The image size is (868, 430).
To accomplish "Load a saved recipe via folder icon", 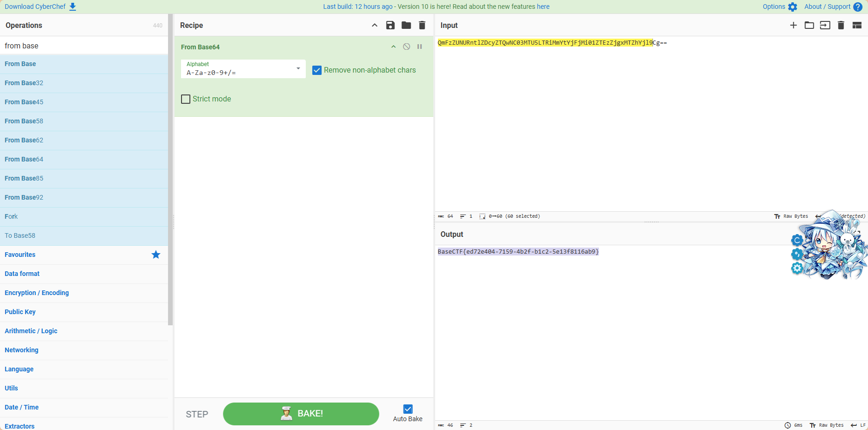I will pyautogui.click(x=406, y=25).
